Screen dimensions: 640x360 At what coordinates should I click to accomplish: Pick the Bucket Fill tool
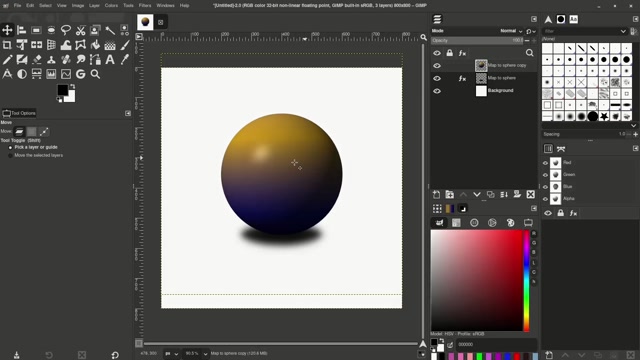[x=95, y=44]
